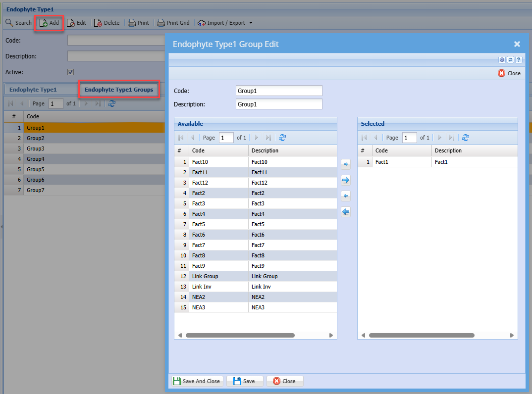Refresh the Available list grid
This screenshot has height=394, width=532.
coord(282,138)
